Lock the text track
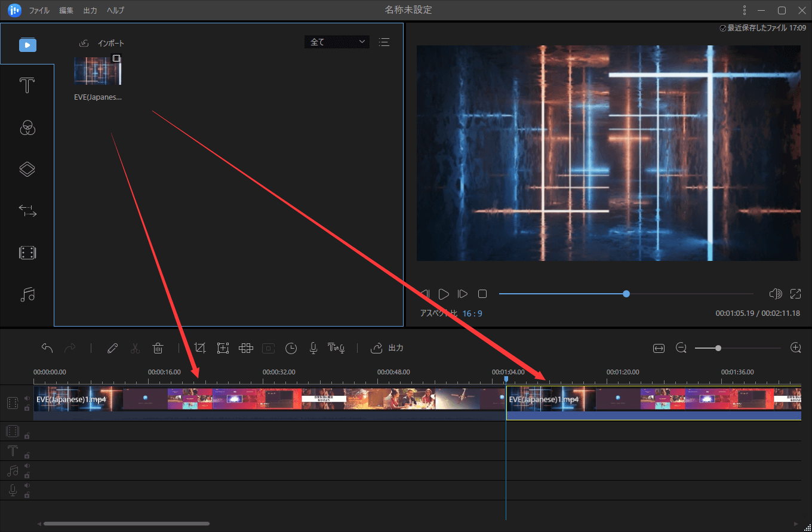This screenshot has height=532, width=812. click(x=27, y=456)
